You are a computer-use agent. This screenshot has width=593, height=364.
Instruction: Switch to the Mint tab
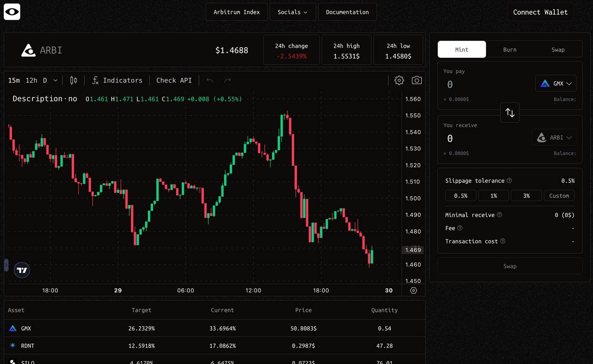pos(462,49)
